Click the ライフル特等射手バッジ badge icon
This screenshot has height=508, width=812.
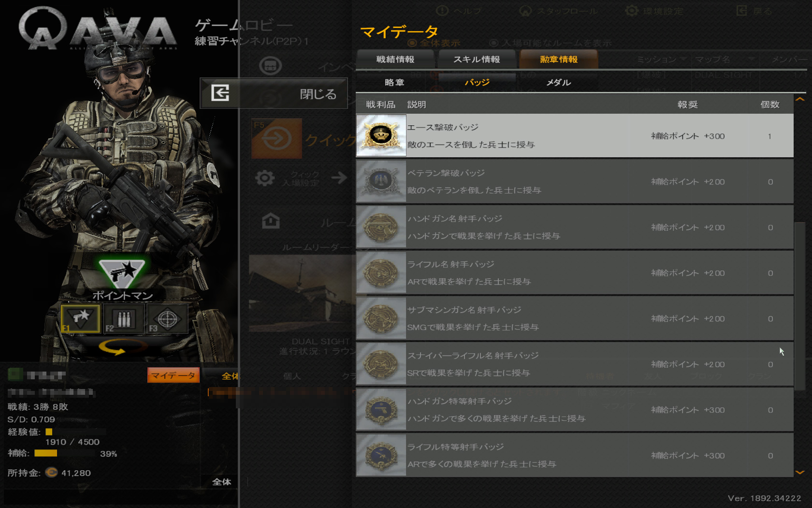381,455
